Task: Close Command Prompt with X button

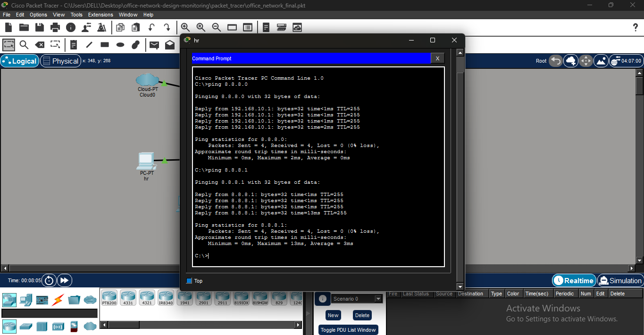Action: (x=437, y=58)
